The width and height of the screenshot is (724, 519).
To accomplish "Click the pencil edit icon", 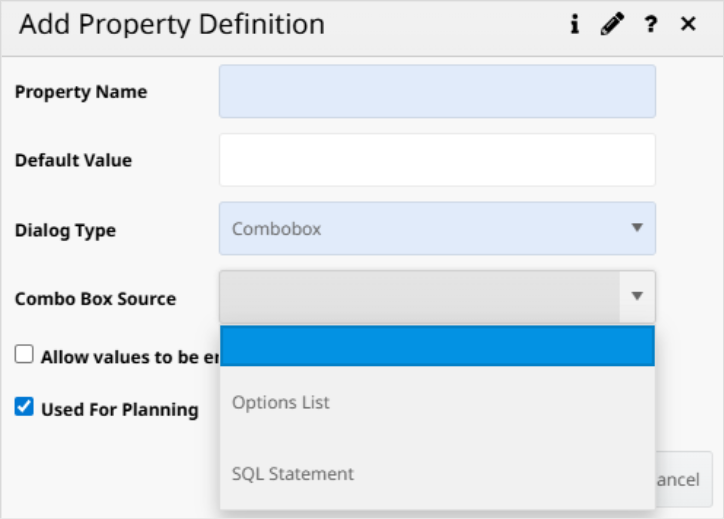I will click(x=611, y=26).
